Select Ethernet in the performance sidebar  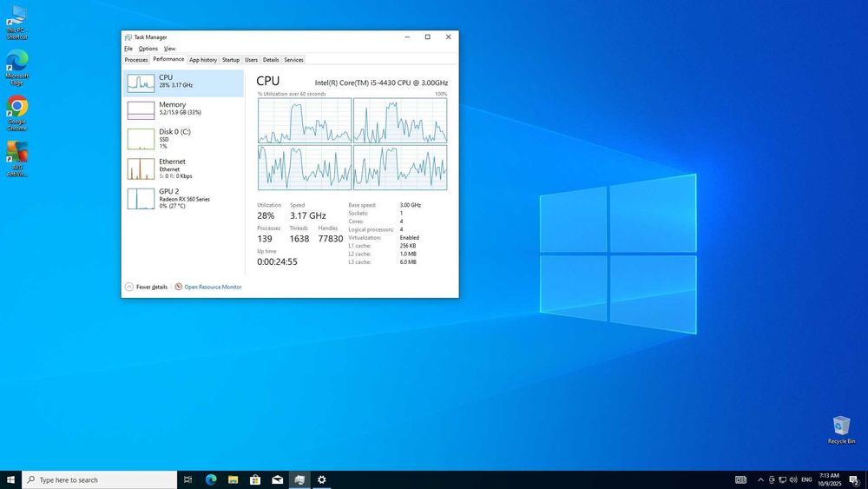pos(183,169)
